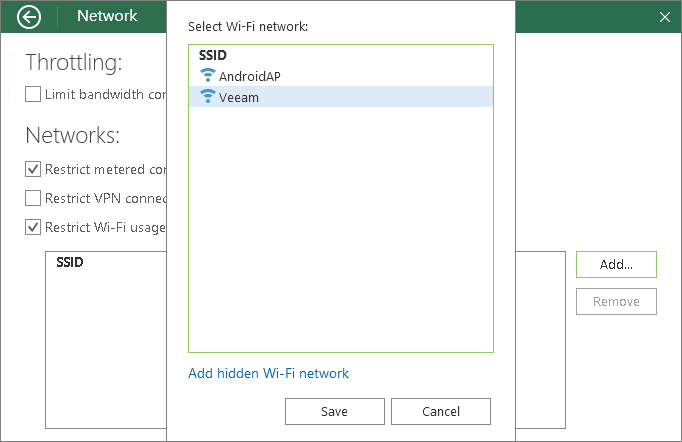Click the Remove button
The height and width of the screenshot is (442, 682).
[x=616, y=301]
